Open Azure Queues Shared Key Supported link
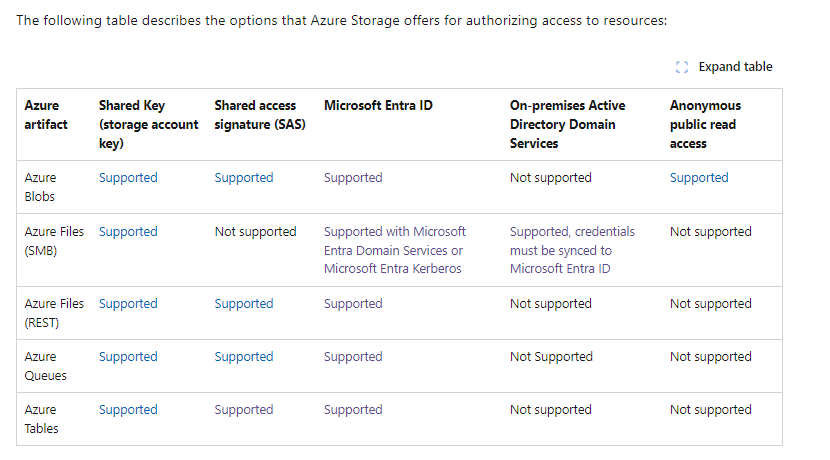830x460 pixels. [x=128, y=356]
